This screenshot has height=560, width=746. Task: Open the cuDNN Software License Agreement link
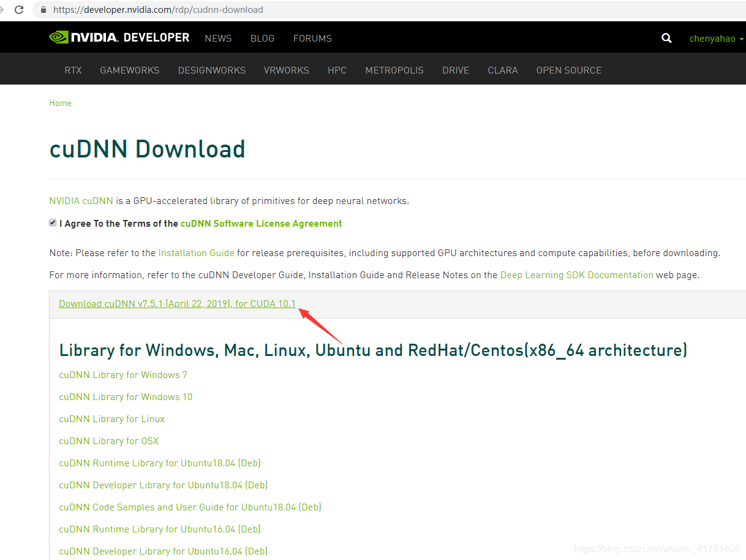click(x=261, y=224)
